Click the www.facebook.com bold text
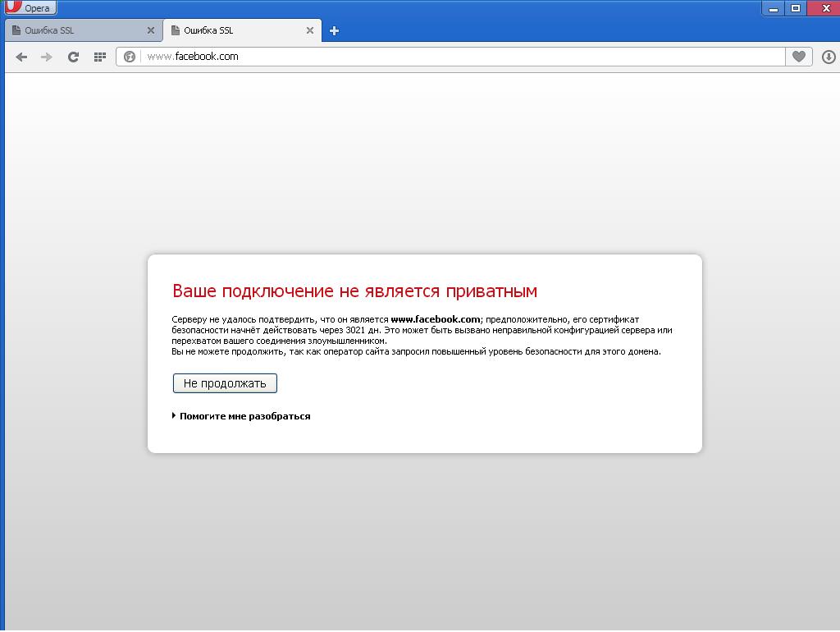840x632 pixels. click(x=436, y=319)
